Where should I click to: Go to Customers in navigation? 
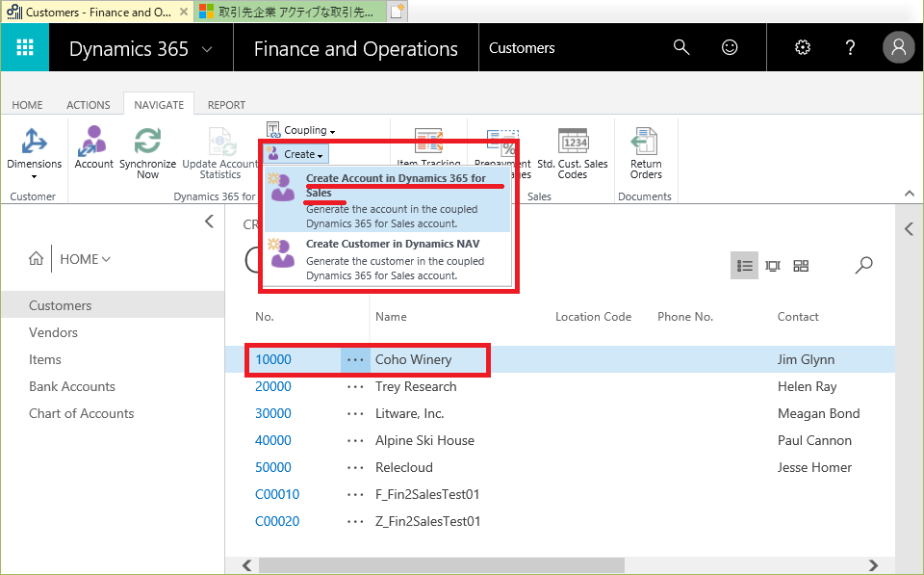[113, 305]
